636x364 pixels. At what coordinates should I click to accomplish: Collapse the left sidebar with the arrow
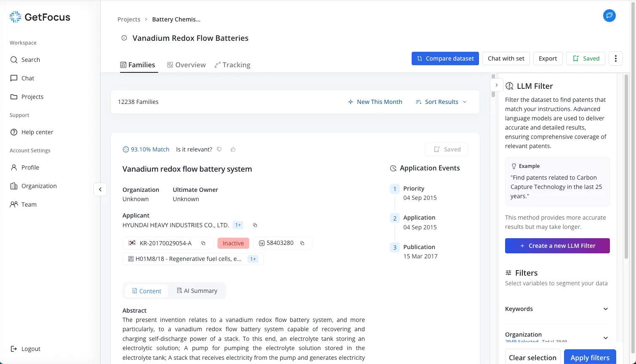100,189
